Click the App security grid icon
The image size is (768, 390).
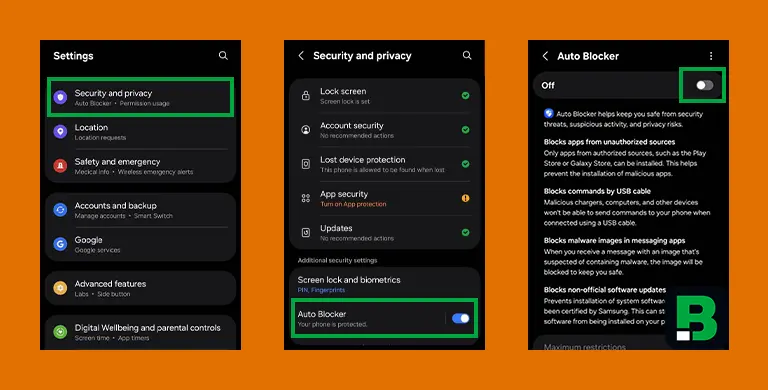coord(306,198)
